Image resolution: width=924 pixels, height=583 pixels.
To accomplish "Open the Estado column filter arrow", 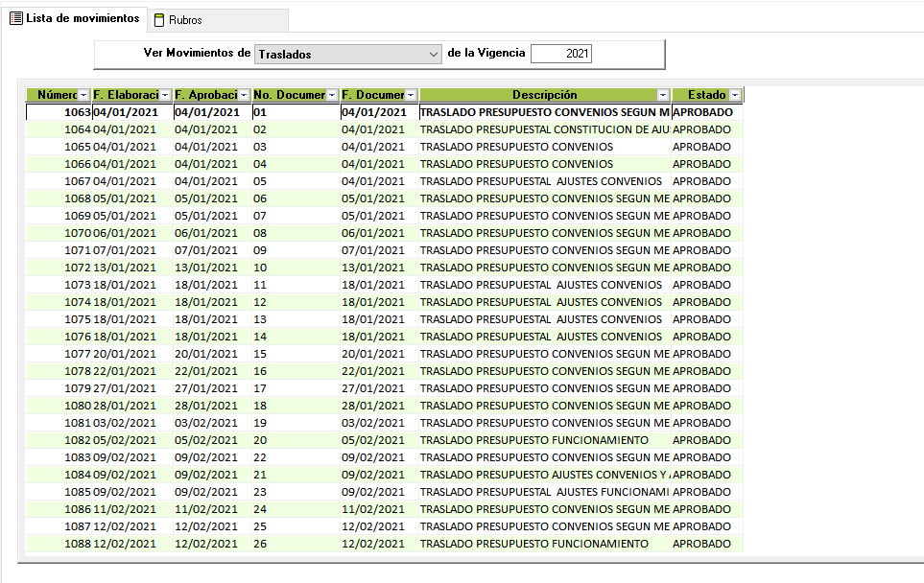I will point(735,96).
